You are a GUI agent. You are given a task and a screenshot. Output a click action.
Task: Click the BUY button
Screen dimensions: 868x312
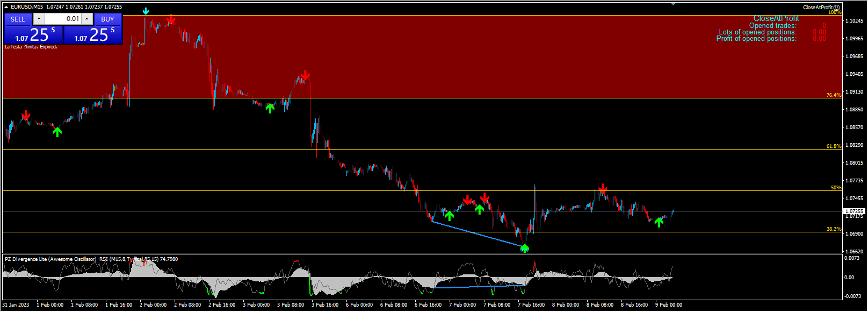107,19
